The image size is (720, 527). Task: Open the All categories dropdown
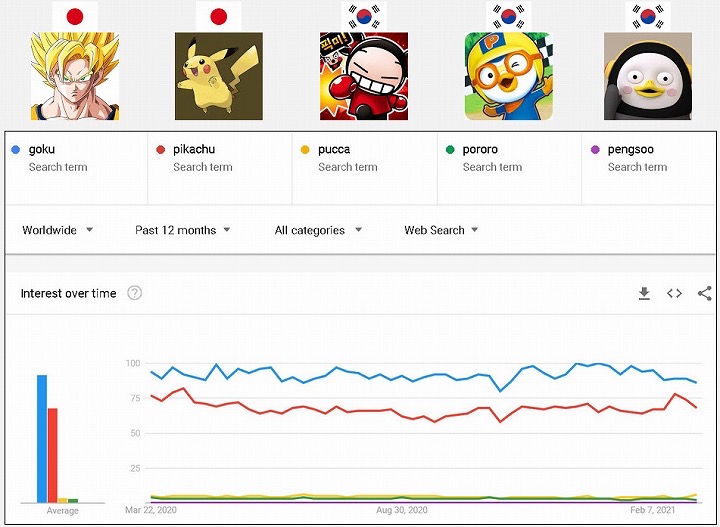[318, 230]
